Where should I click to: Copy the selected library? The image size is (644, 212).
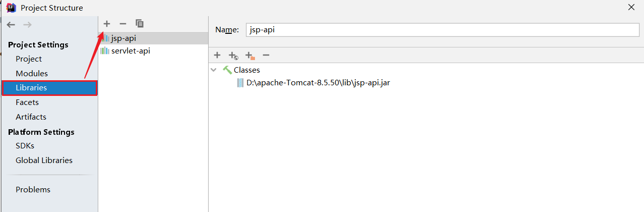pyautogui.click(x=140, y=23)
